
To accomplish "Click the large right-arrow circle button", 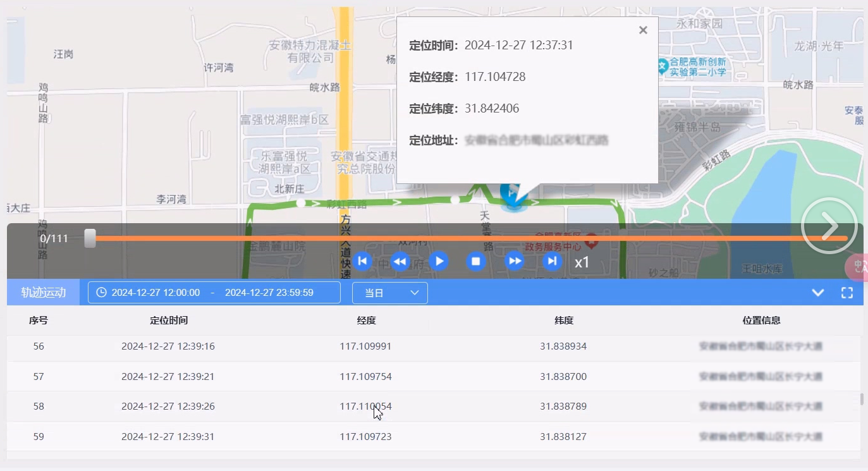I will (x=829, y=226).
